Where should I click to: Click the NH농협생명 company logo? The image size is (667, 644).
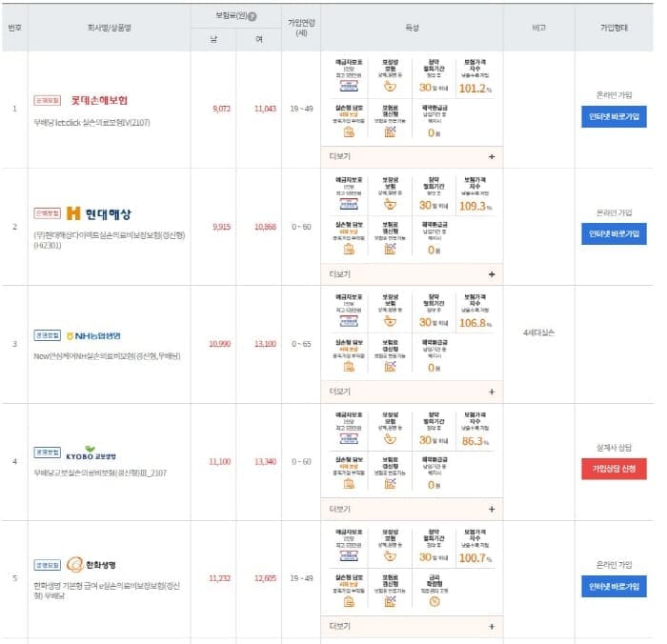click(93, 336)
